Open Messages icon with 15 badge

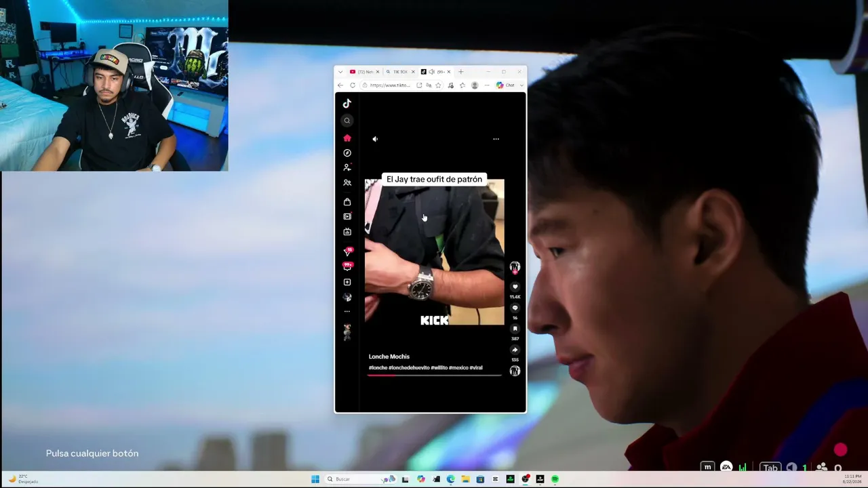(348, 251)
